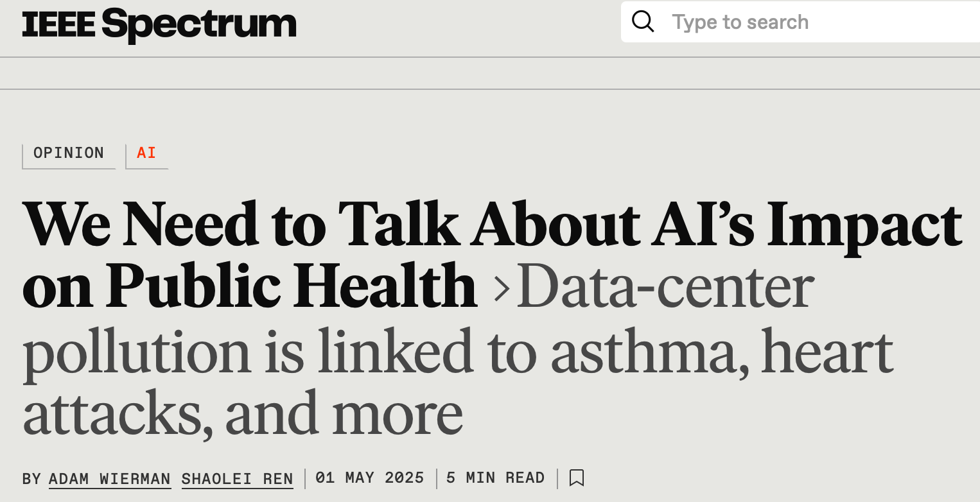Select the red AI topic tag
The width and height of the screenshot is (980, 502).
click(146, 153)
